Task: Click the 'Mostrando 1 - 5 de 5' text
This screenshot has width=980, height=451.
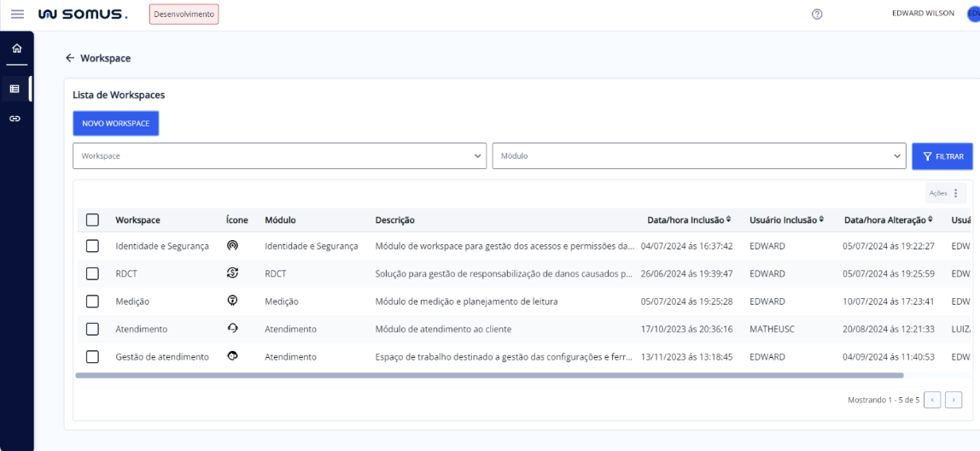Action: pos(884,400)
